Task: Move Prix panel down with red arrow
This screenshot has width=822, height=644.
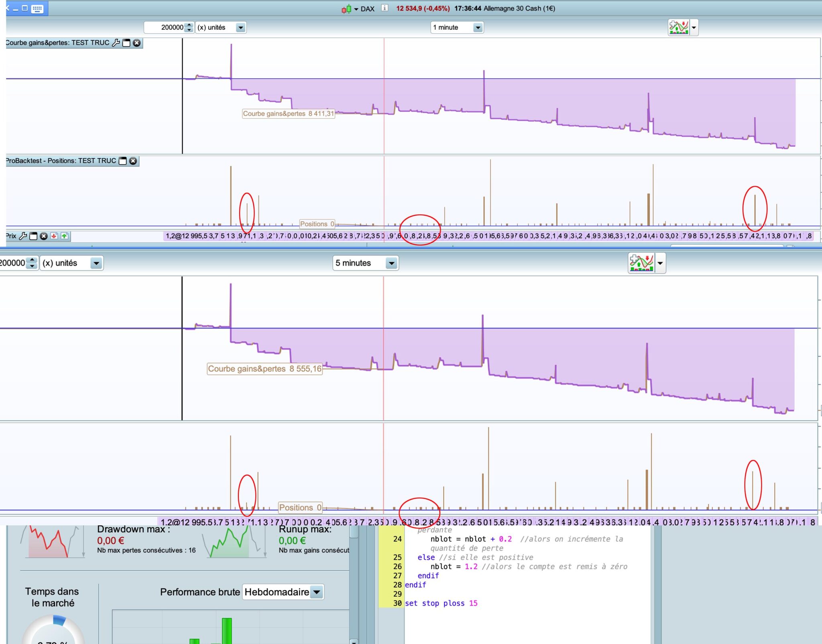Action: click(54, 236)
